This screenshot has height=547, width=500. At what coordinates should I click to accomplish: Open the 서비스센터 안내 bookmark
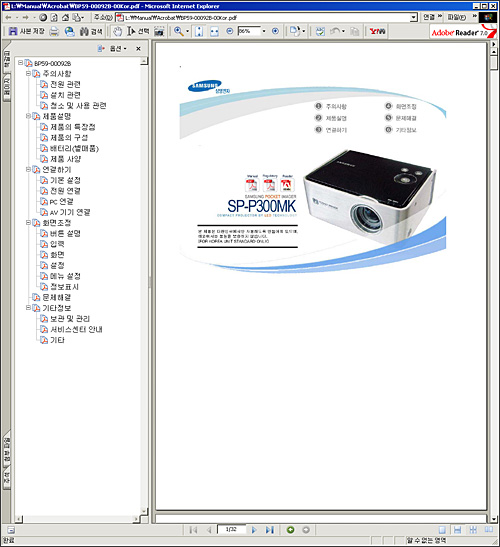click(76, 329)
